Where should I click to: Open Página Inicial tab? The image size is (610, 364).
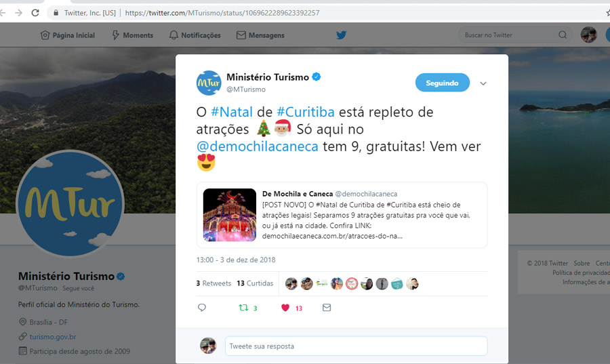pyautogui.click(x=68, y=35)
